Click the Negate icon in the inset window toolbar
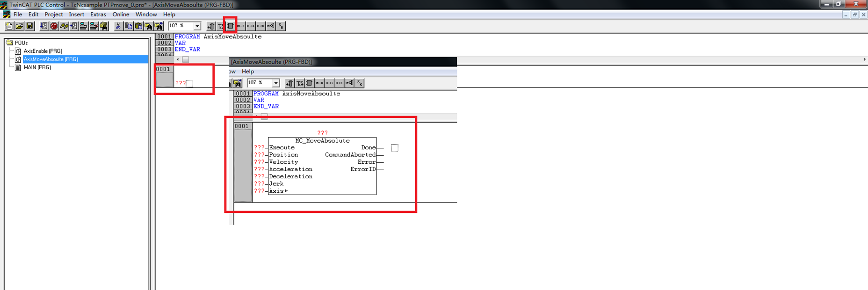 tap(349, 83)
